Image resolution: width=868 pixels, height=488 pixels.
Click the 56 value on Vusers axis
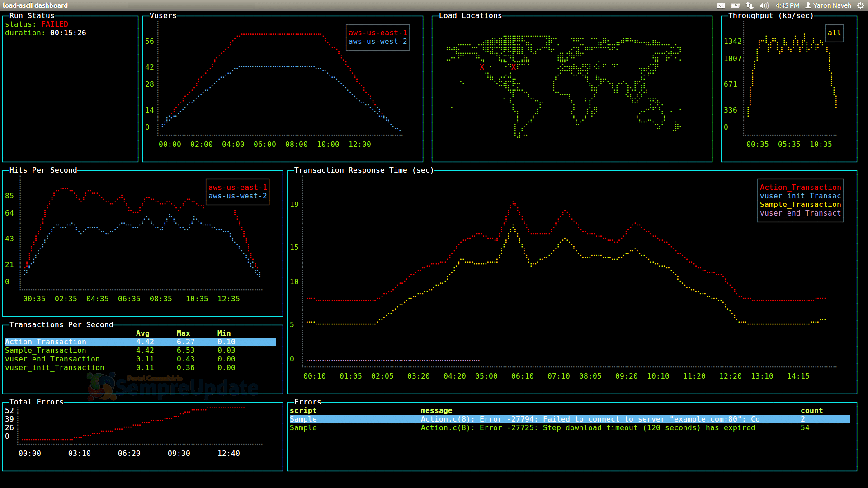(x=149, y=42)
